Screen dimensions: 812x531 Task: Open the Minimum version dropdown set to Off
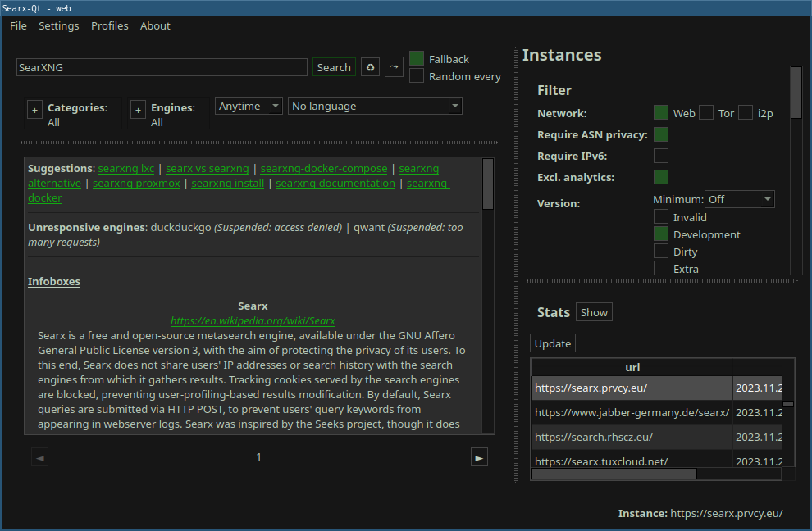(x=739, y=198)
